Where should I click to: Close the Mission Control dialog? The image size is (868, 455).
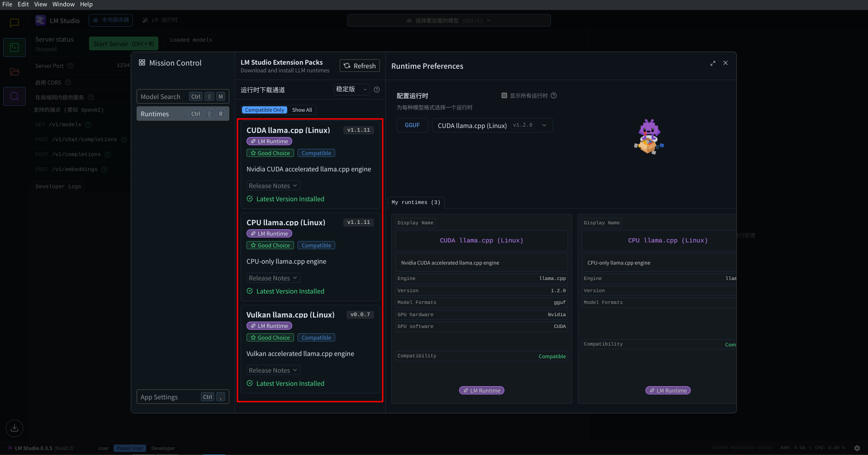point(726,63)
